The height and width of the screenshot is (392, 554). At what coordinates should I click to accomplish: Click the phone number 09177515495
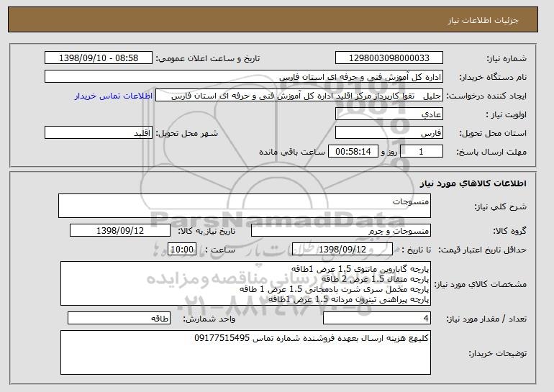tap(222, 338)
